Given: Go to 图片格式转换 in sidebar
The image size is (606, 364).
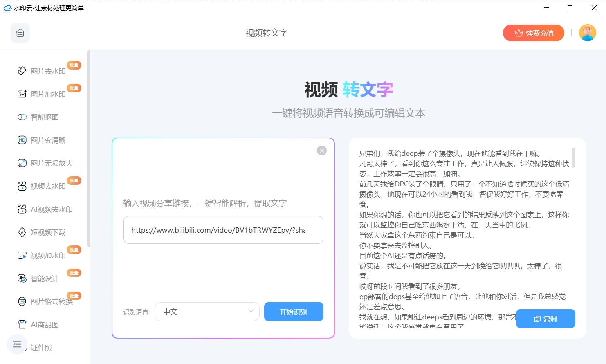Looking at the screenshot, I should (51, 302).
